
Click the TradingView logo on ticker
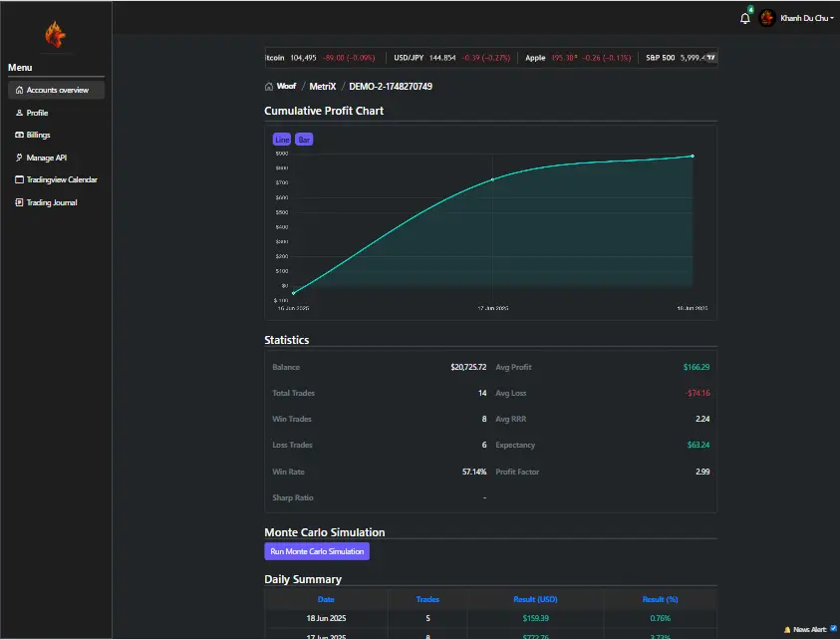tap(711, 58)
